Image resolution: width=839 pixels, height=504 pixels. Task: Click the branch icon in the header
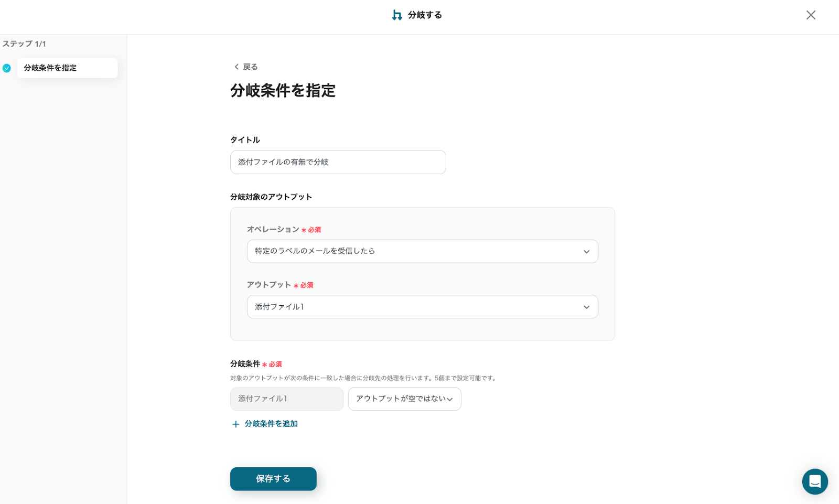tap(397, 15)
